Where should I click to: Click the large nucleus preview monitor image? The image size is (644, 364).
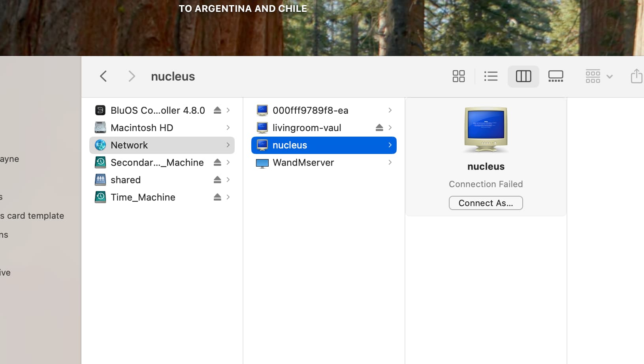[486, 130]
